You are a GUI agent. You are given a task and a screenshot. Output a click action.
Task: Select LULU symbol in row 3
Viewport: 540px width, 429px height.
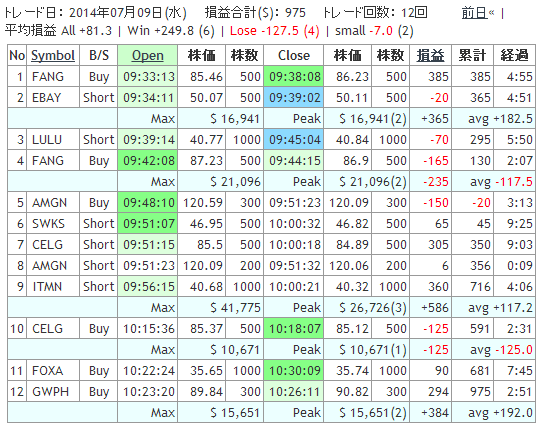47,139
